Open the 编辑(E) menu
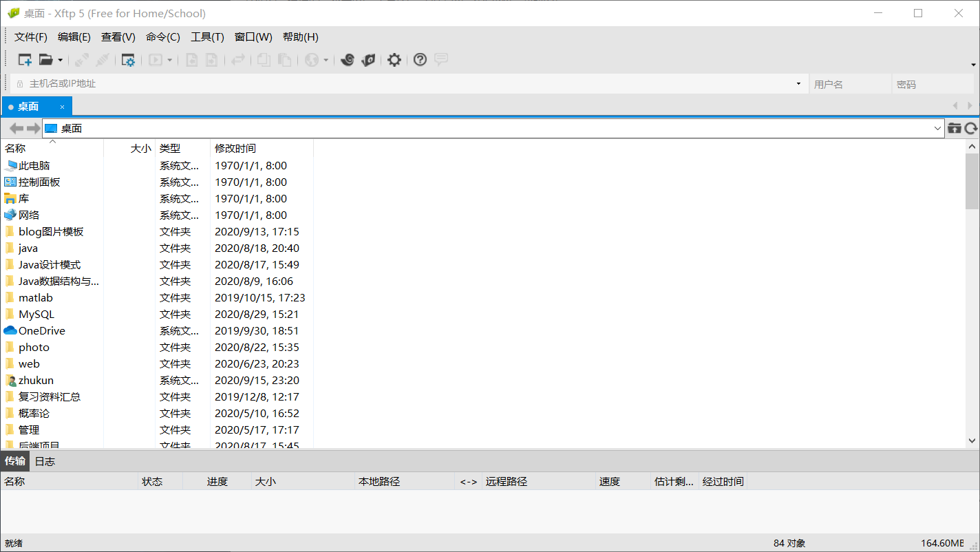 pos(74,37)
